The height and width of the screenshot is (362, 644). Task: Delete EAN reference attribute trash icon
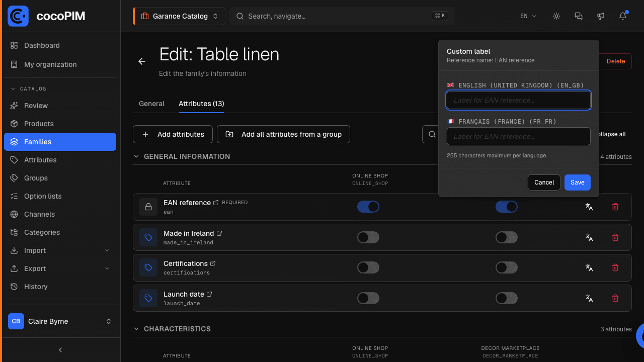point(615,207)
